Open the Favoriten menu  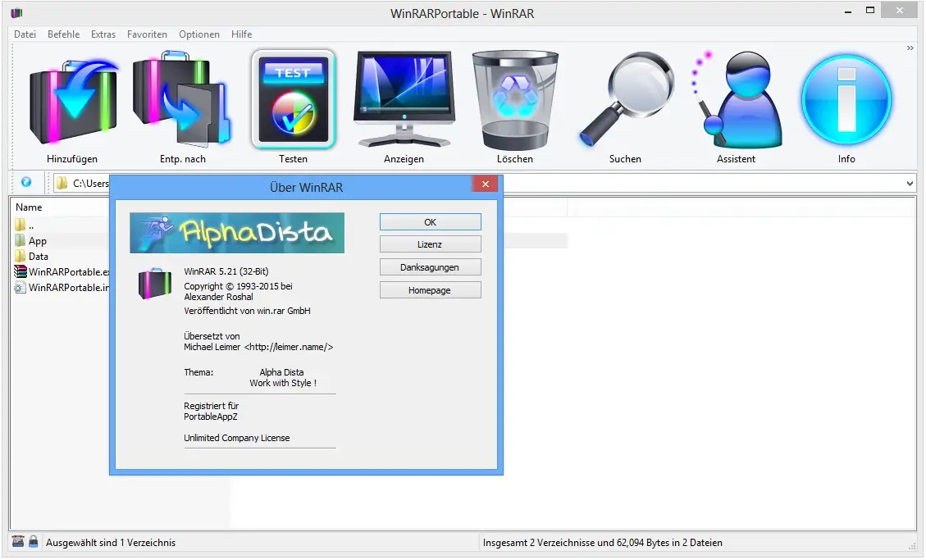coord(147,34)
